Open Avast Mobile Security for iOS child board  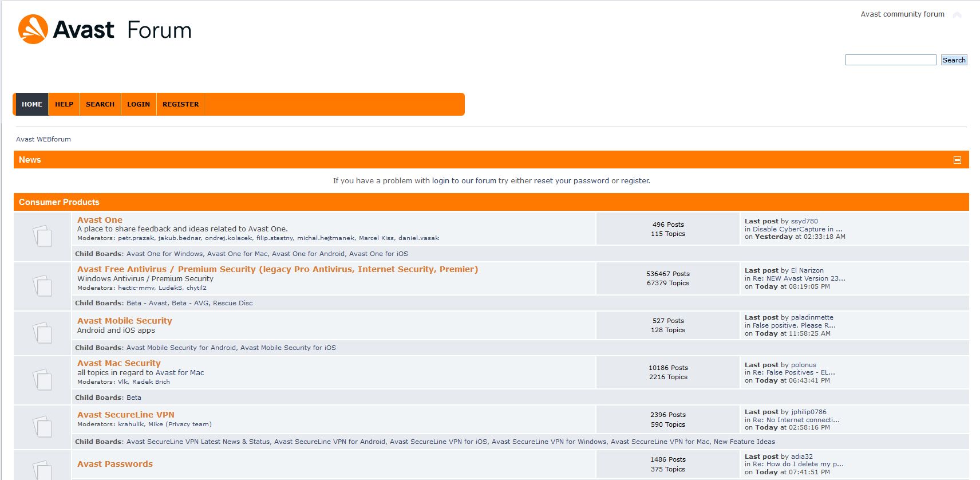288,348
